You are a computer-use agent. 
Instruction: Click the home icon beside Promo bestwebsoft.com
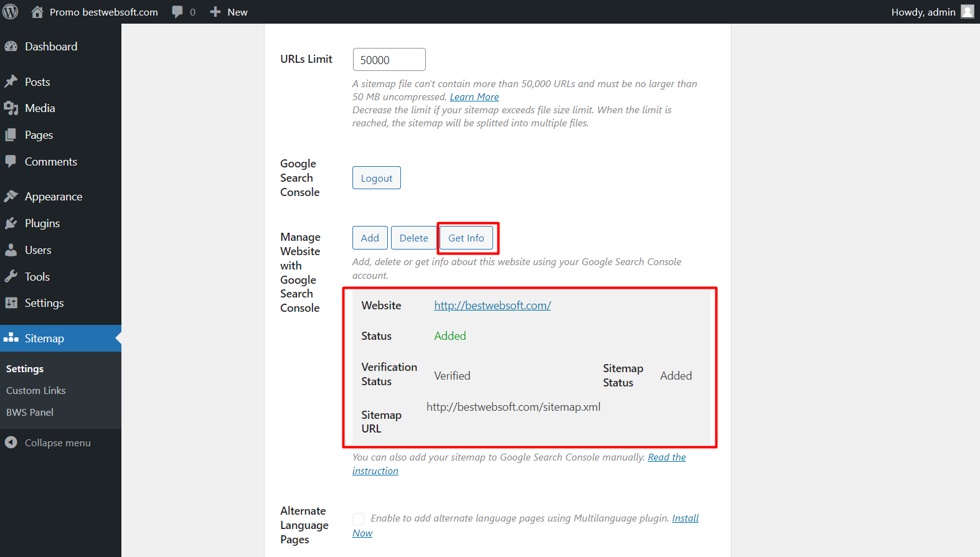37,12
